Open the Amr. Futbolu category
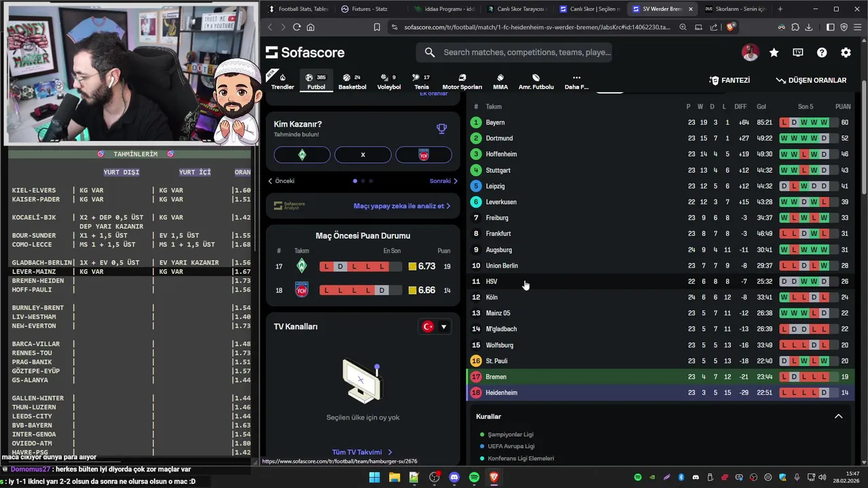 click(x=536, y=81)
